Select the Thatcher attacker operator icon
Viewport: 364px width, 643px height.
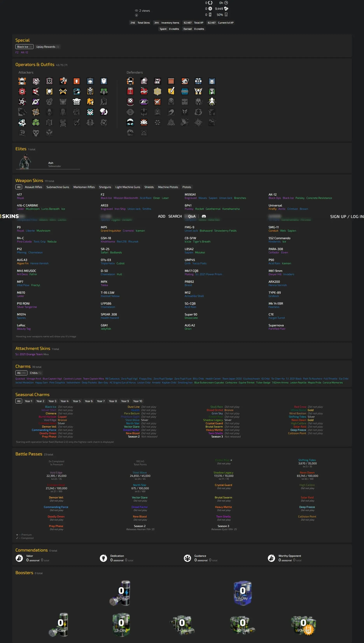pyautogui.click(x=50, y=81)
